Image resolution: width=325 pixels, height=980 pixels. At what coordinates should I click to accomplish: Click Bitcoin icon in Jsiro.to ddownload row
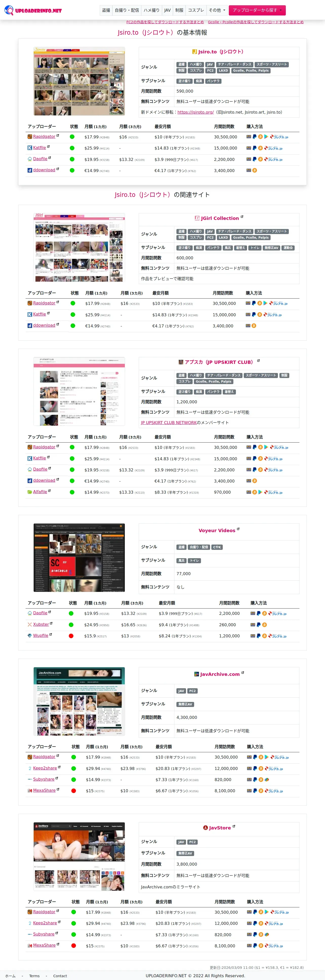click(x=255, y=171)
